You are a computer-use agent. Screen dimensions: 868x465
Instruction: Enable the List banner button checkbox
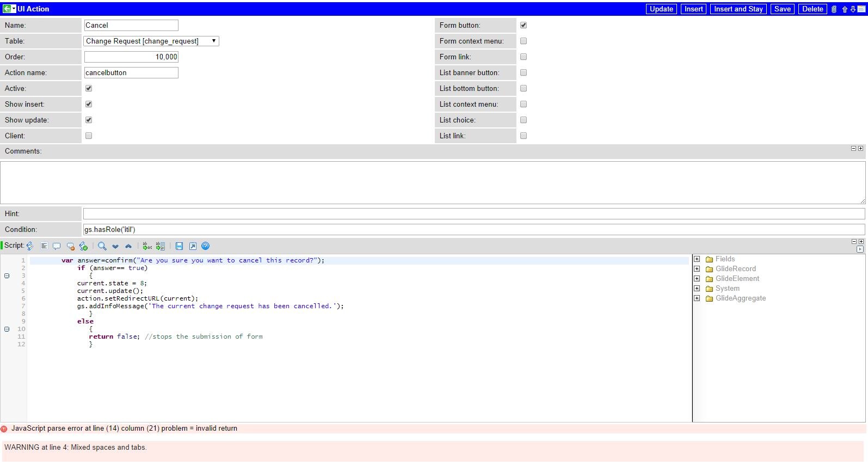pyautogui.click(x=524, y=72)
